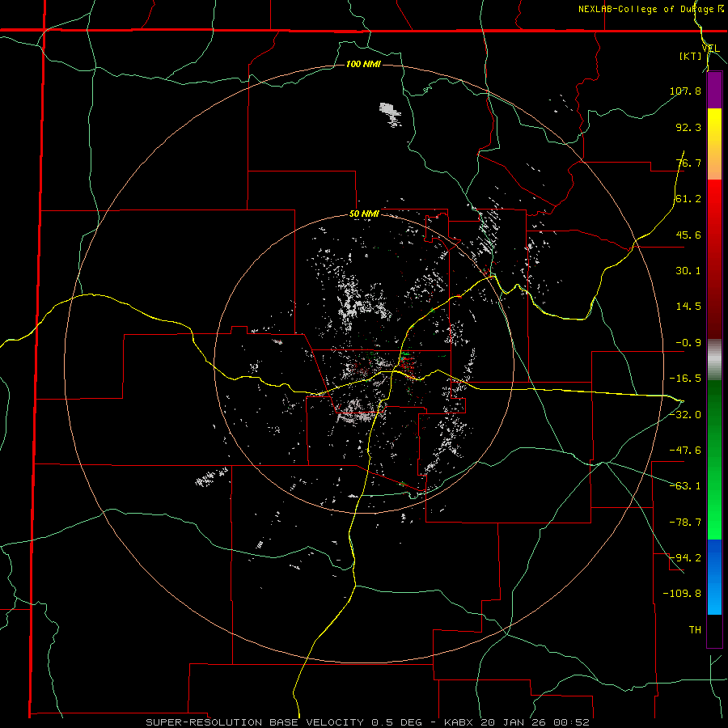Viewport: 728px width, 728px height.
Task: Click the 14.5 velocity scale value
Action: 688,307
